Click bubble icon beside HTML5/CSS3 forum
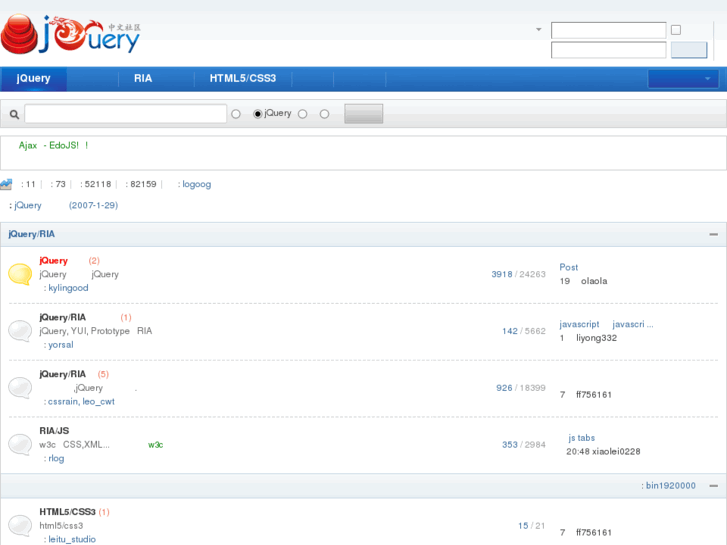 point(20,526)
